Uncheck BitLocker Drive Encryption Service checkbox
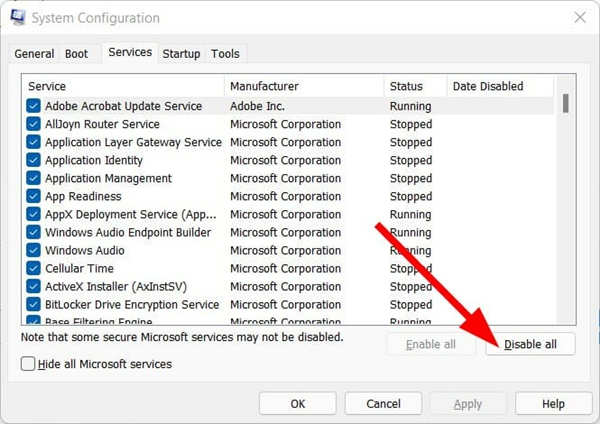 pos(34,304)
